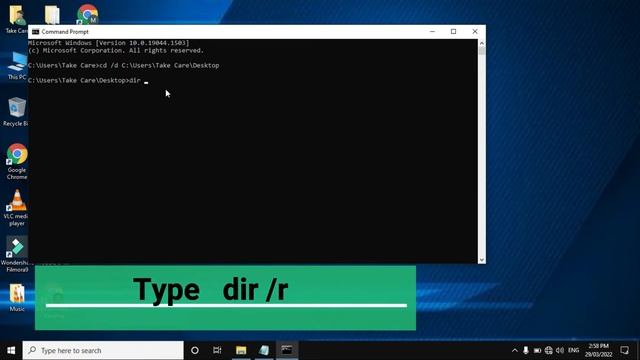Click the console scrollbar down arrow

pos(482,260)
